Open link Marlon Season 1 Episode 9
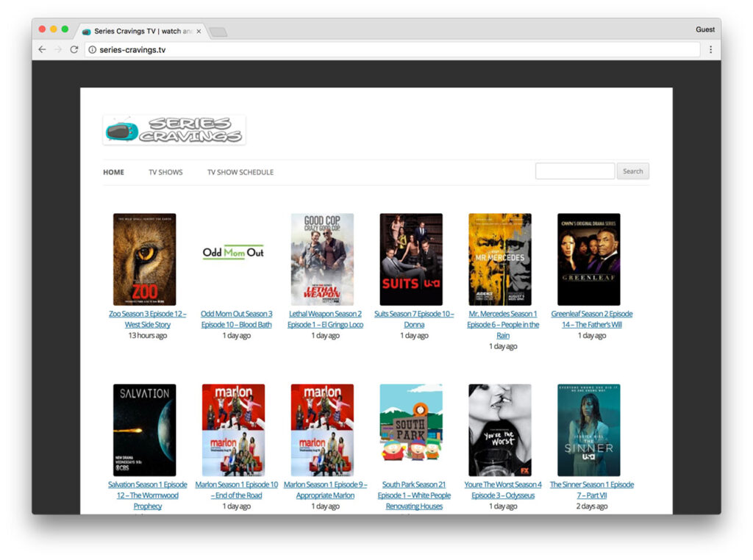Screen dimensions: 753x560 coord(325,490)
